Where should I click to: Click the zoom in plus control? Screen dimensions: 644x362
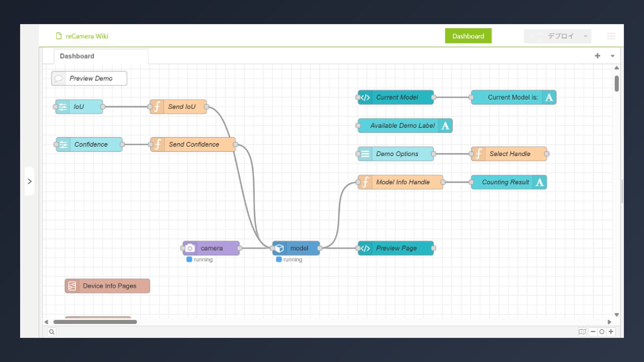[611, 332]
